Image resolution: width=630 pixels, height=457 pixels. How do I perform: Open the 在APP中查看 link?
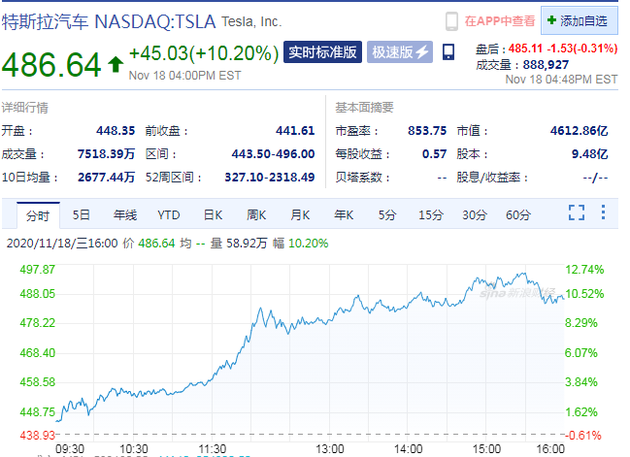499,21
